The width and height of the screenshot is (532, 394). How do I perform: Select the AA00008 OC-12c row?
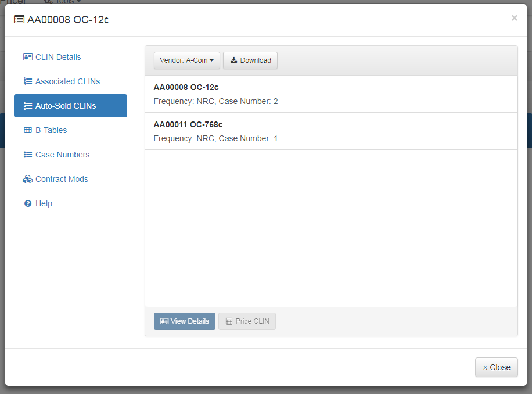click(x=331, y=94)
